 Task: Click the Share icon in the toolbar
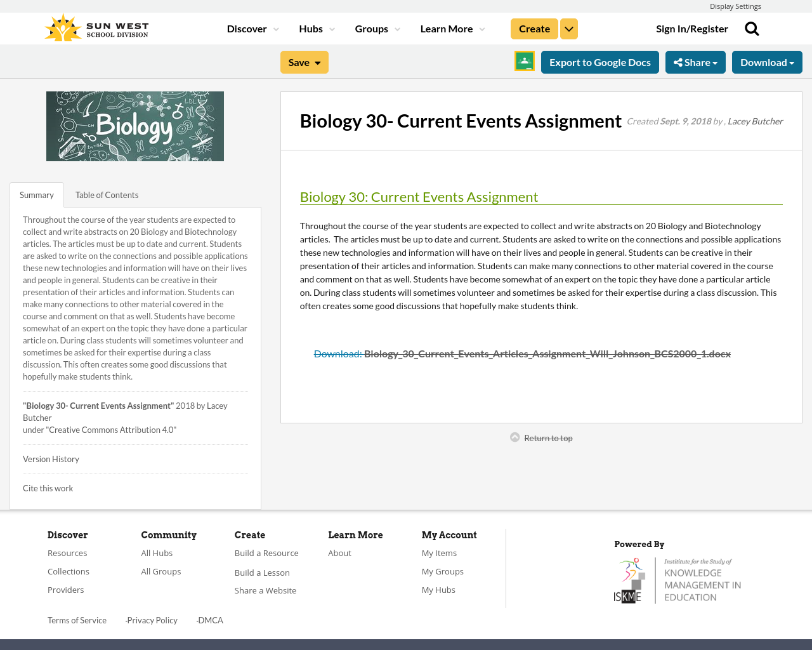coord(678,62)
